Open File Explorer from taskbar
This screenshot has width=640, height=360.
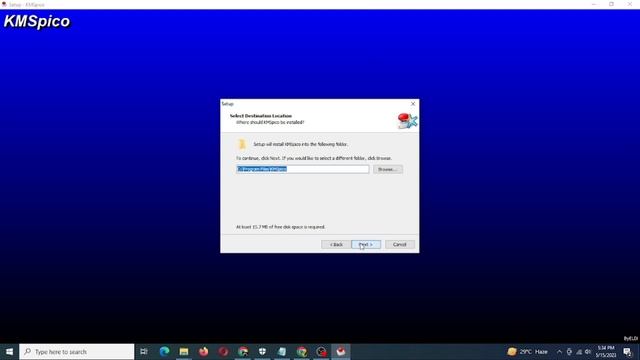coord(184,351)
